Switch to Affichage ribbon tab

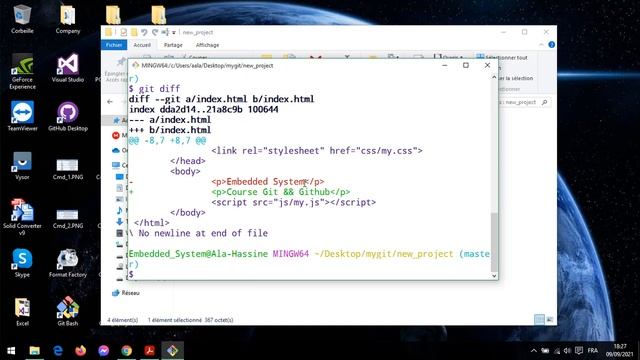pos(207,45)
